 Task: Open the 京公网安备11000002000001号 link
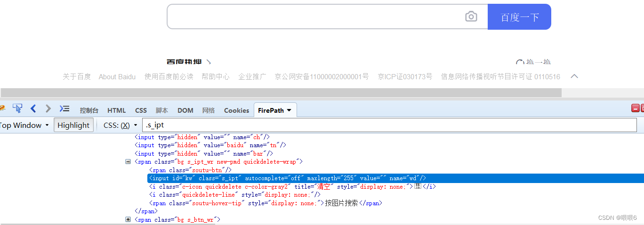pos(322,76)
